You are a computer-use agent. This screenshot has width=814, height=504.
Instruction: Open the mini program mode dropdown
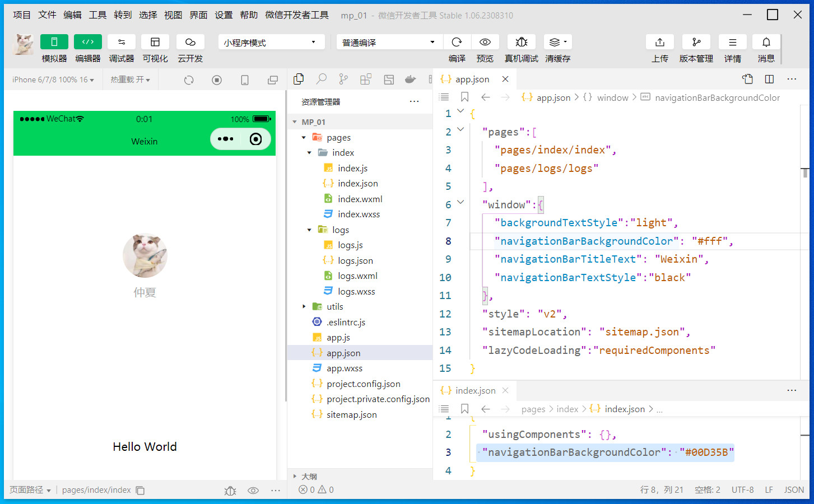click(x=271, y=42)
